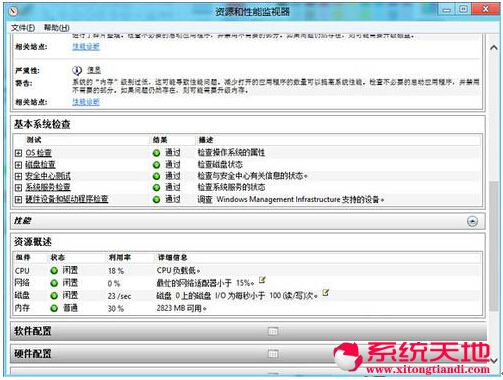Image resolution: width=503 pixels, height=380 pixels.
Task: Select the 23 /sec disk utilization value
Action: click(119, 296)
